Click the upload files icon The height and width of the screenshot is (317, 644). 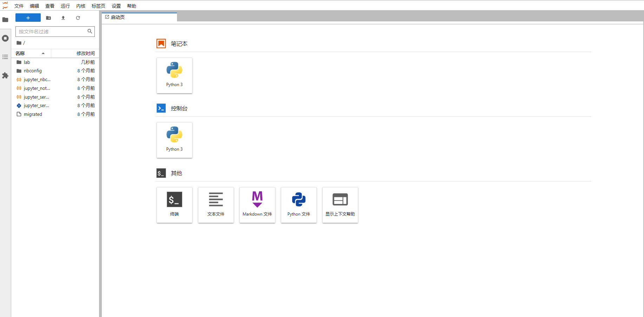[x=63, y=18]
